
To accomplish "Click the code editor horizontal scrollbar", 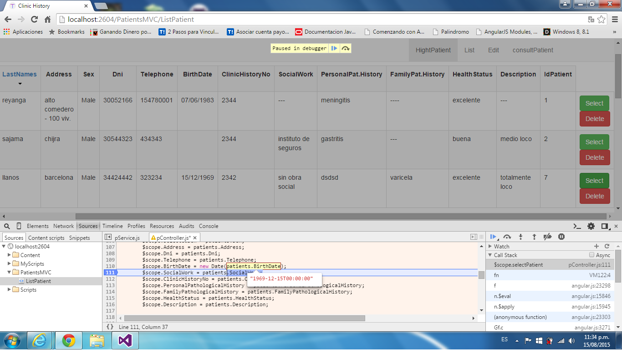I will click(245, 318).
